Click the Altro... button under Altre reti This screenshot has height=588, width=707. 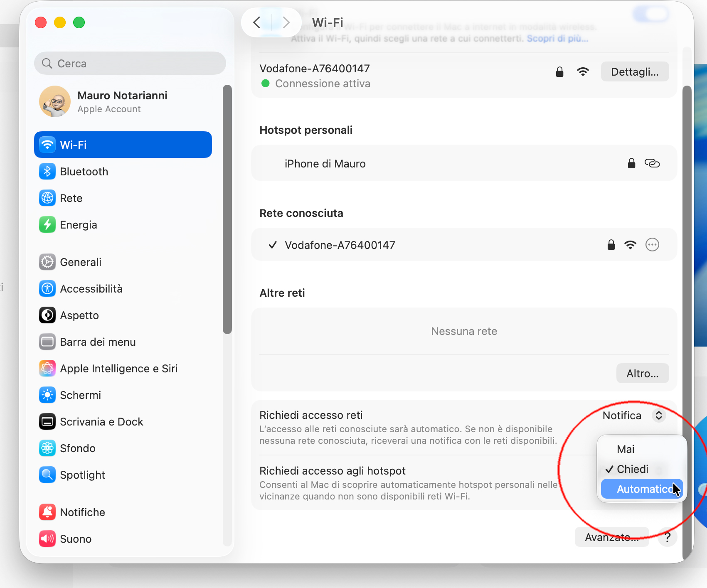tap(643, 374)
